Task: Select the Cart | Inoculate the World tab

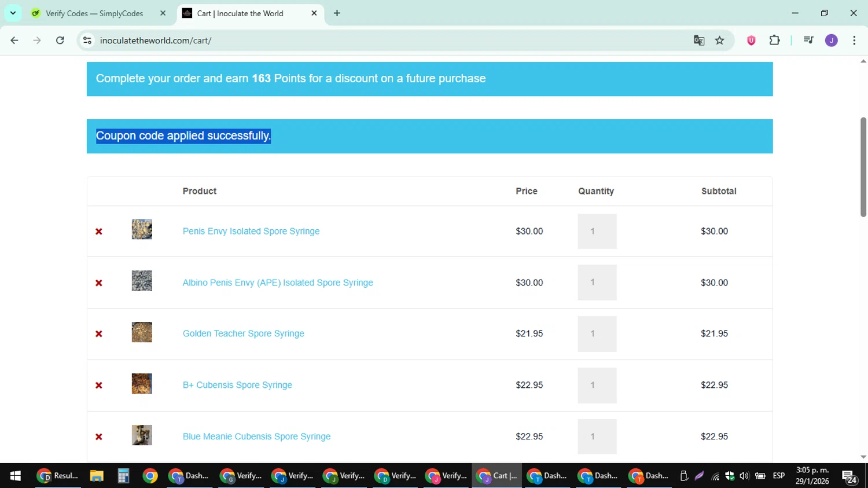Action: click(x=250, y=13)
